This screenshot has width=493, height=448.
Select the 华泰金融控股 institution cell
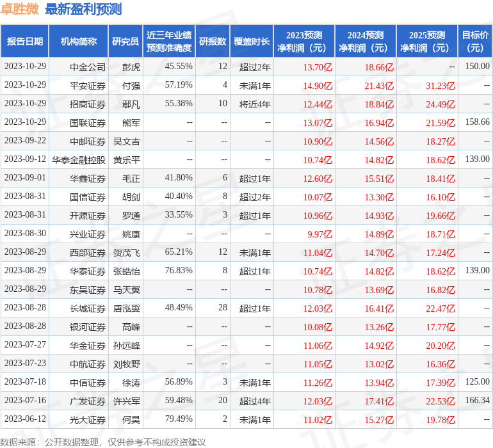pos(79,160)
